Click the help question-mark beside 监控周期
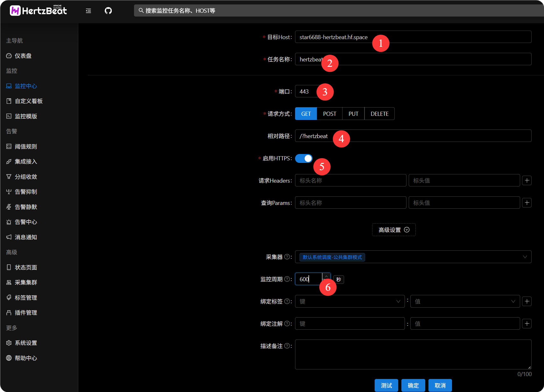This screenshot has width=544, height=392. [x=287, y=279]
